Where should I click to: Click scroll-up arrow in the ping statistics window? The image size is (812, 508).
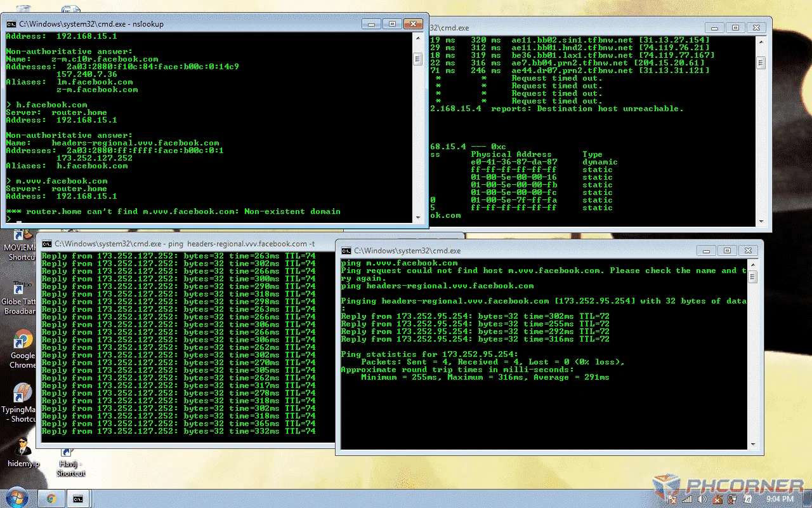pyautogui.click(x=752, y=265)
